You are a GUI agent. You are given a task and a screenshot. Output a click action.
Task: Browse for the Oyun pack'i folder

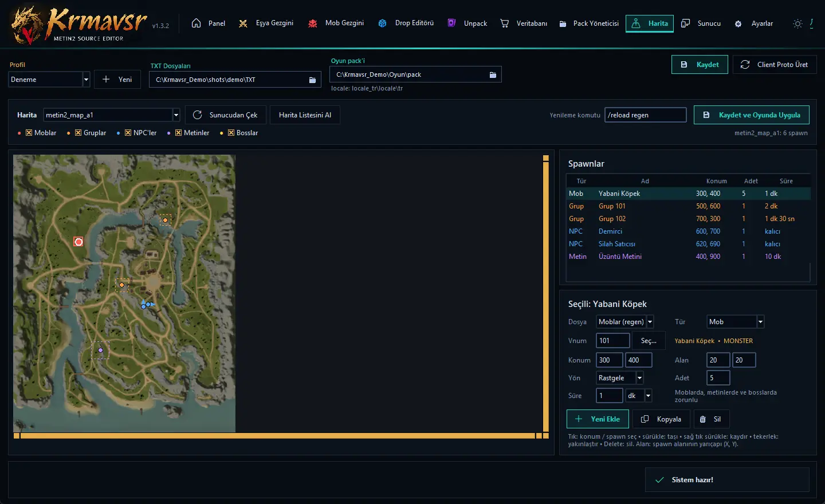pyautogui.click(x=493, y=74)
